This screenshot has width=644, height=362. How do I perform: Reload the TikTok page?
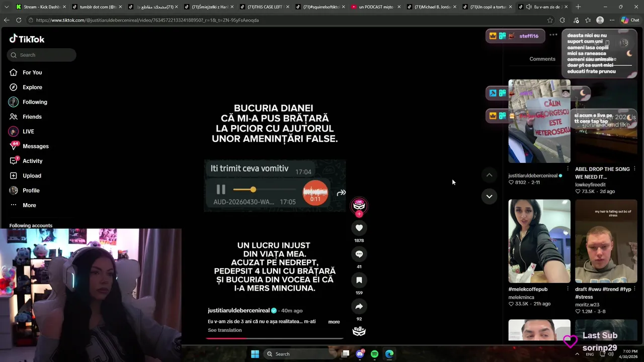(x=19, y=20)
